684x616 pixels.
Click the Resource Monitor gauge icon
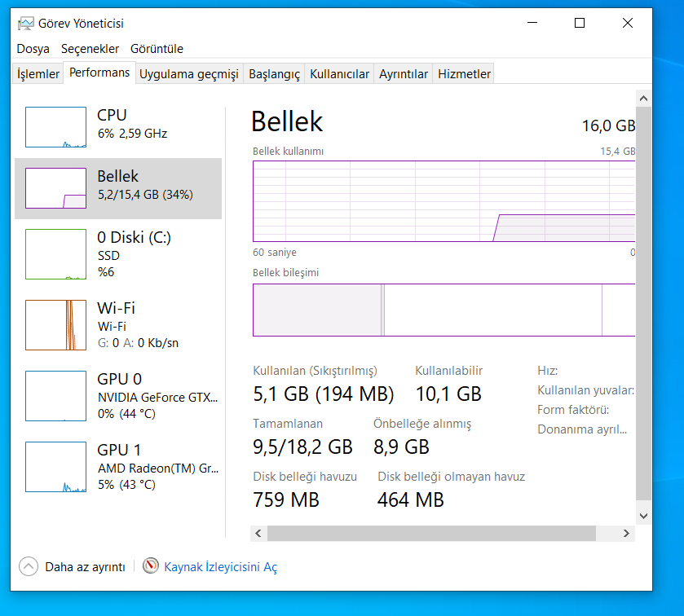[x=151, y=566]
